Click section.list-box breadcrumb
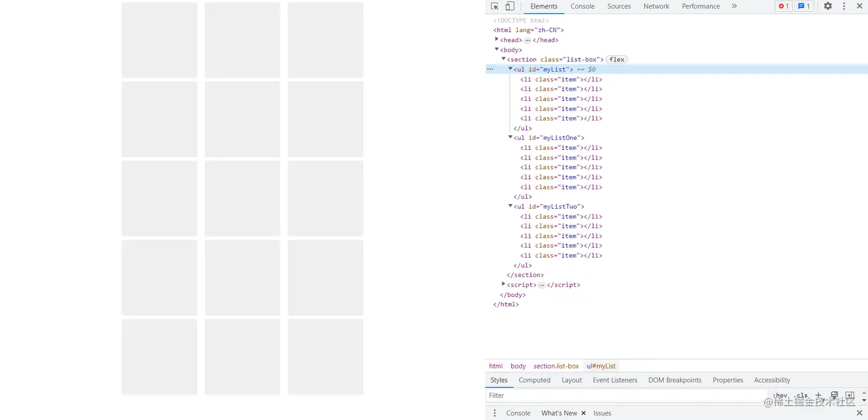 (x=556, y=366)
